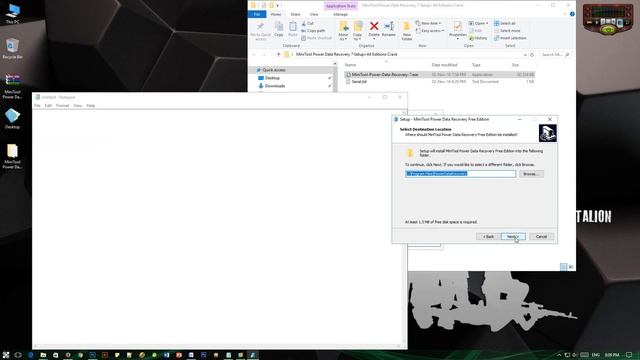Switch Explorer to details view toggle
Image resolution: width=640 pixels, height=360 pixels.
[x=564, y=267]
